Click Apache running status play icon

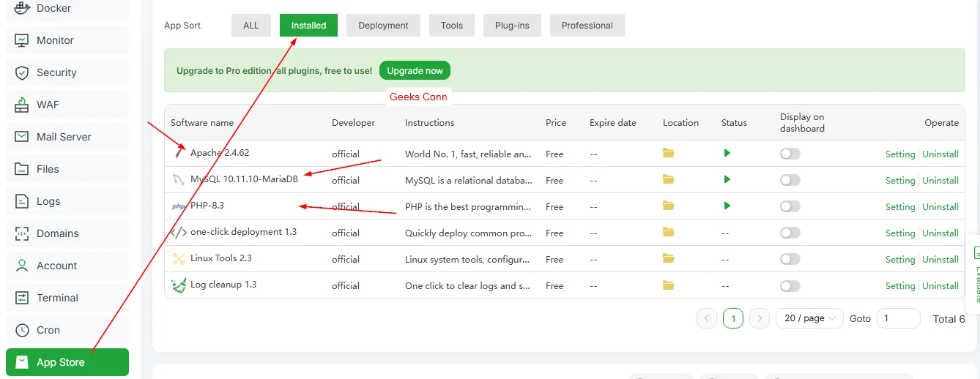pos(727,153)
